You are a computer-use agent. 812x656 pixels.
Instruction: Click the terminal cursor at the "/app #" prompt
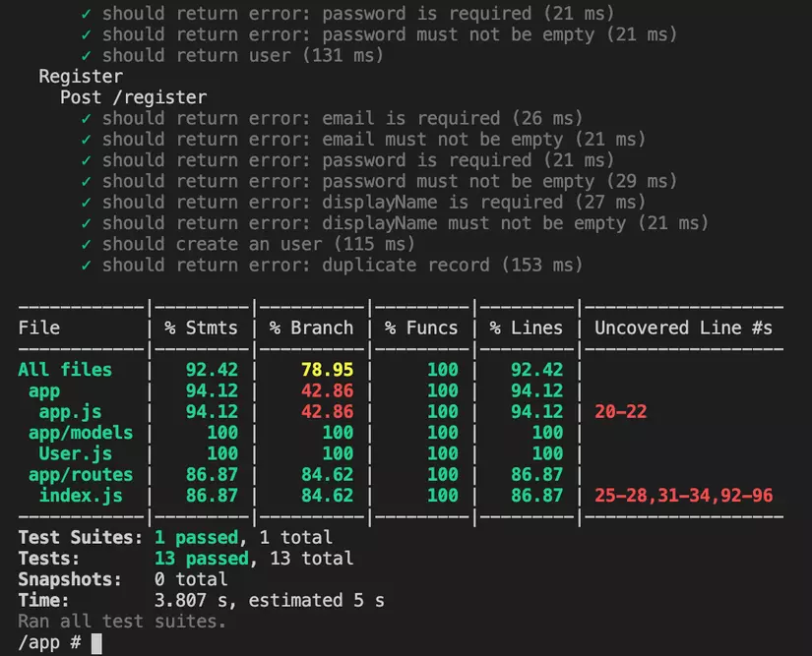tap(94, 642)
